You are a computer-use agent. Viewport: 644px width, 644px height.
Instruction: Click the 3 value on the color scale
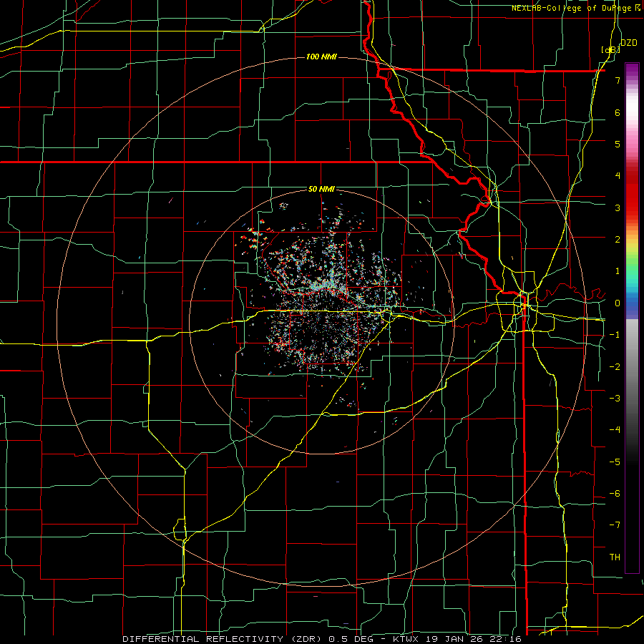pos(618,208)
